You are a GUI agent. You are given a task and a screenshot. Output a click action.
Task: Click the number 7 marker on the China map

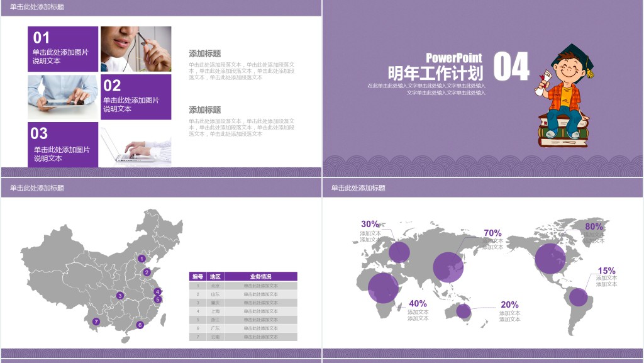[96, 321]
